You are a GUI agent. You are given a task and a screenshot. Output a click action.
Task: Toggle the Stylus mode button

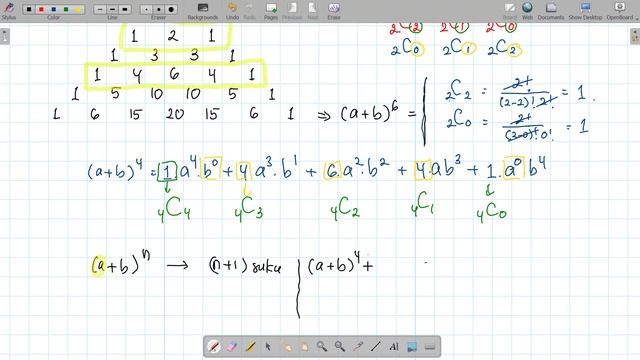click(x=9, y=10)
